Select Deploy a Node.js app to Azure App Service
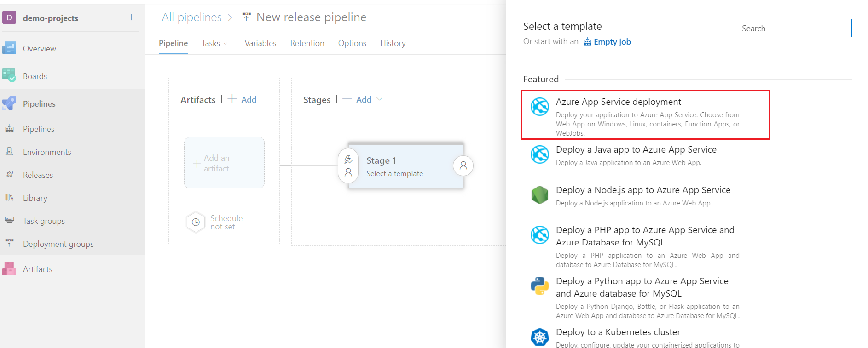Screen dimensions: 868x348 (x=643, y=190)
